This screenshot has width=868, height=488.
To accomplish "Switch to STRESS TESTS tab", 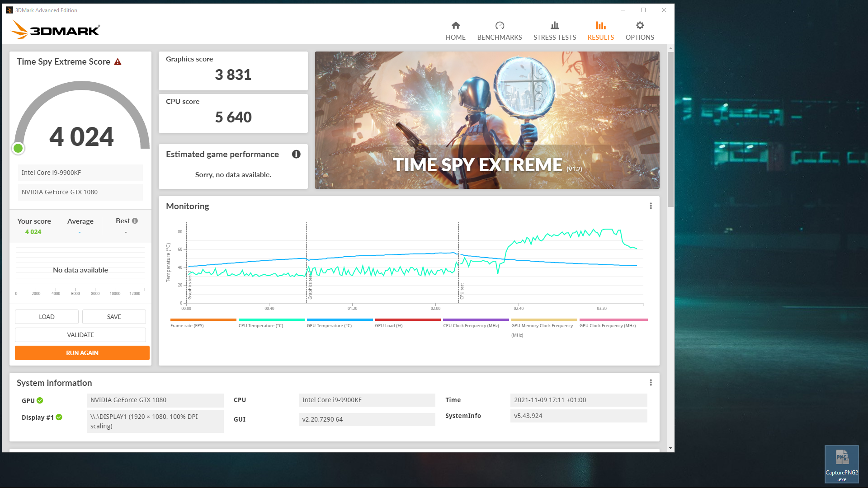I will tap(555, 31).
